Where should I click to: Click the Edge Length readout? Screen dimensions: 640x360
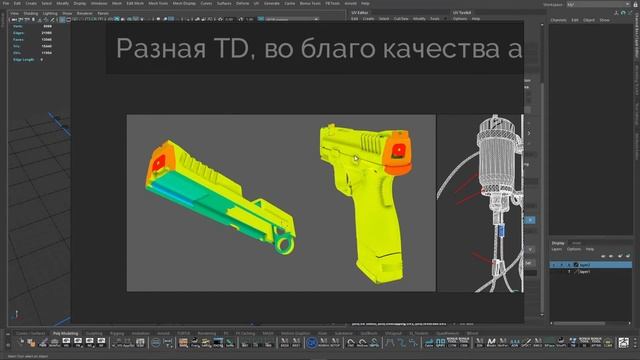pyautogui.click(x=28, y=60)
